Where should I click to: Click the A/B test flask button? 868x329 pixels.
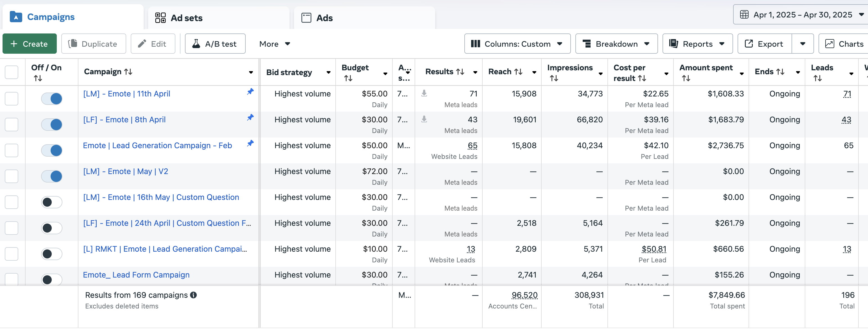(215, 44)
